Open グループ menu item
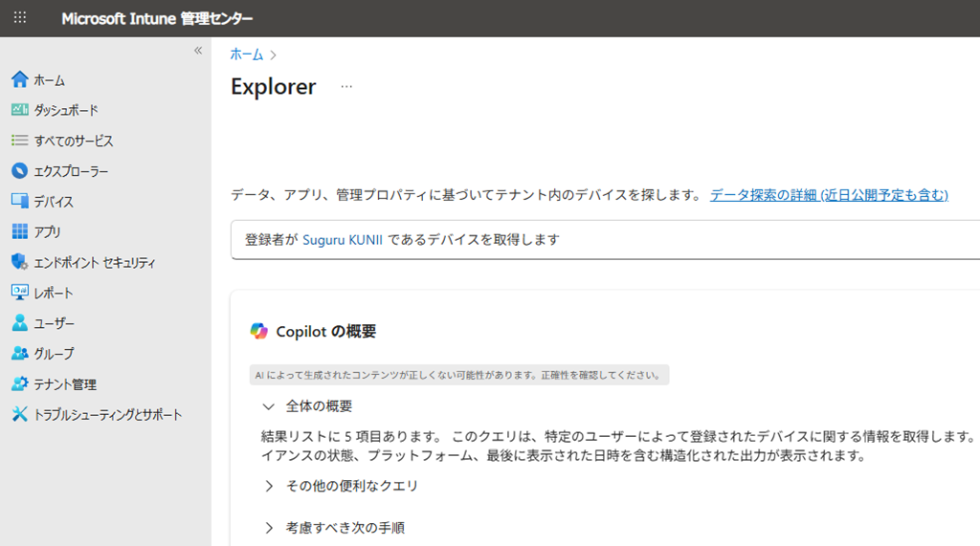Viewport: 980px width, 546px height. 54,354
